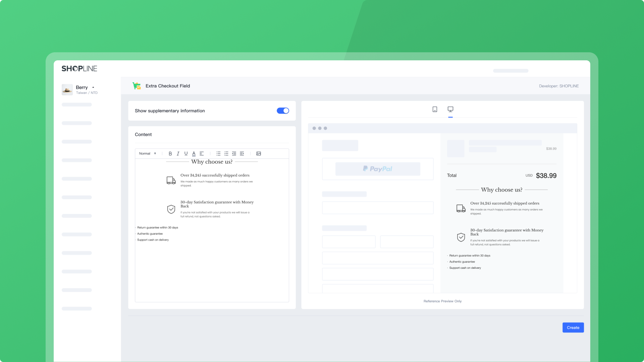The width and height of the screenshot is (644, 362).
Task: Insert a numbered list
Action: 226,154
